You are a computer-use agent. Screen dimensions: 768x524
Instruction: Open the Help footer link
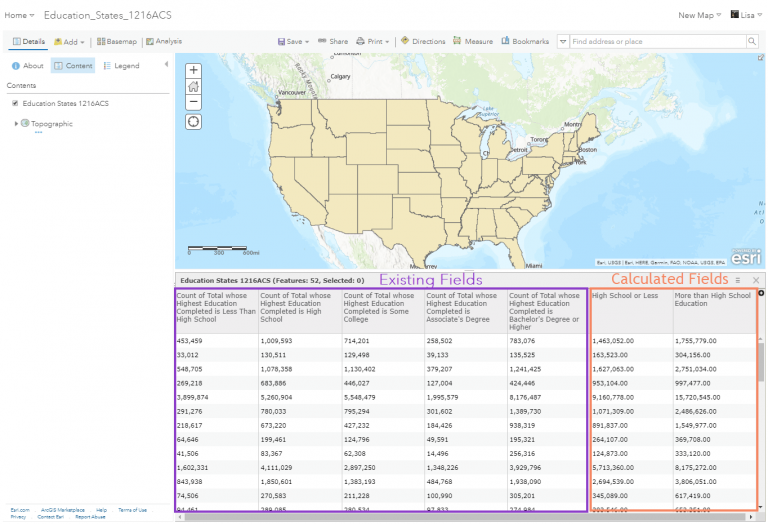101,510
